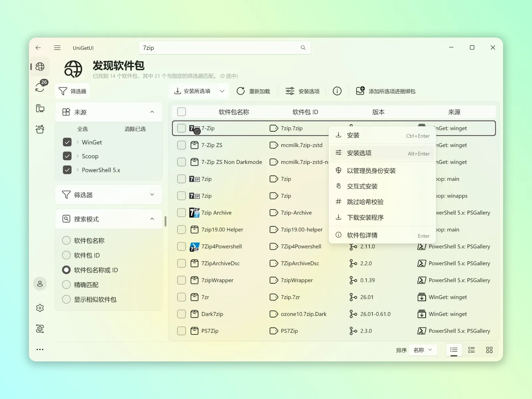Click the 7-Zip package icon

tap(194, 129)
